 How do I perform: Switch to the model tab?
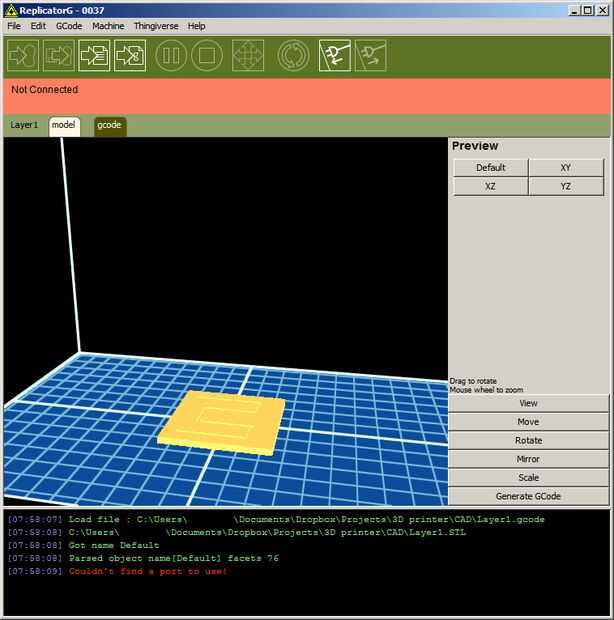tap(64, 126)
